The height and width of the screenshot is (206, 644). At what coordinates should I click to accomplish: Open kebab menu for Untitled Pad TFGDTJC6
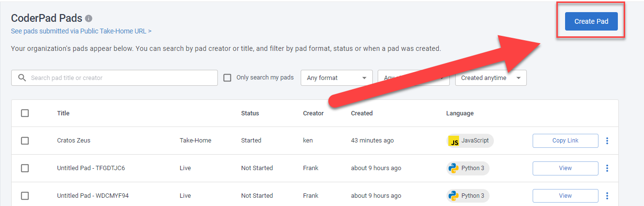point(607,168)
